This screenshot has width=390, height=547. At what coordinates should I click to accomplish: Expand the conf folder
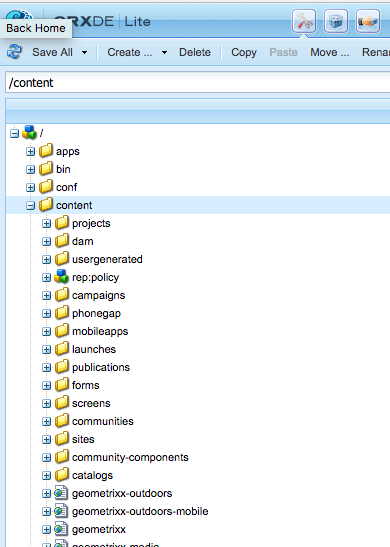[30, 187]
